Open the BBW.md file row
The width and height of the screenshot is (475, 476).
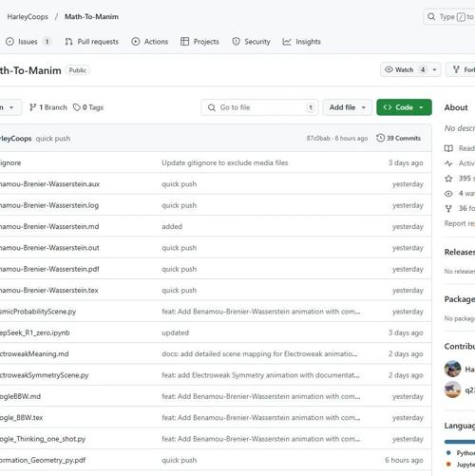coord(20,396)
